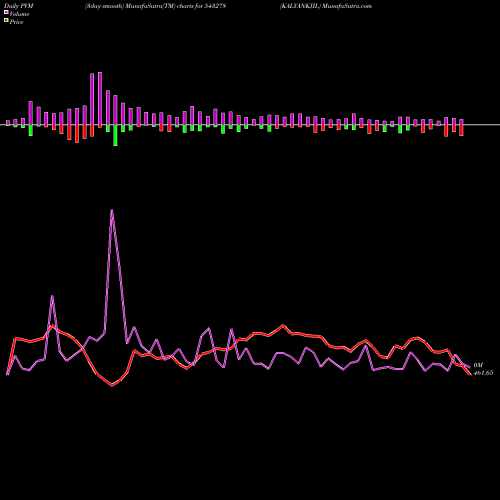Click the longest green bar below baseline
Viewport: 500px width, 500px height.
pyautogui.click(x=115, y=135)
